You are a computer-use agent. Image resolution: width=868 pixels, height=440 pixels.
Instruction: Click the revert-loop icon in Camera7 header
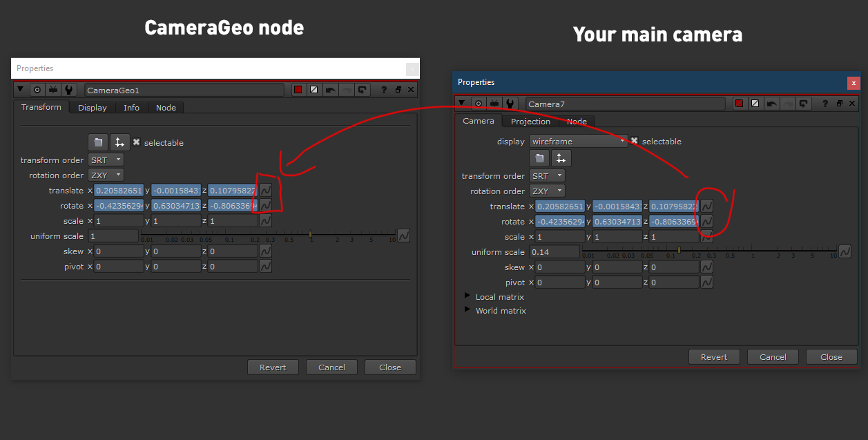[x=803, y=104]
